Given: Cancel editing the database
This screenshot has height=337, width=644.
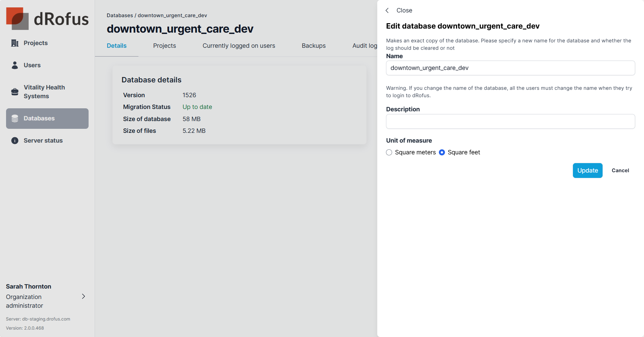Looking at the screenshot, I should pos(620,171).
